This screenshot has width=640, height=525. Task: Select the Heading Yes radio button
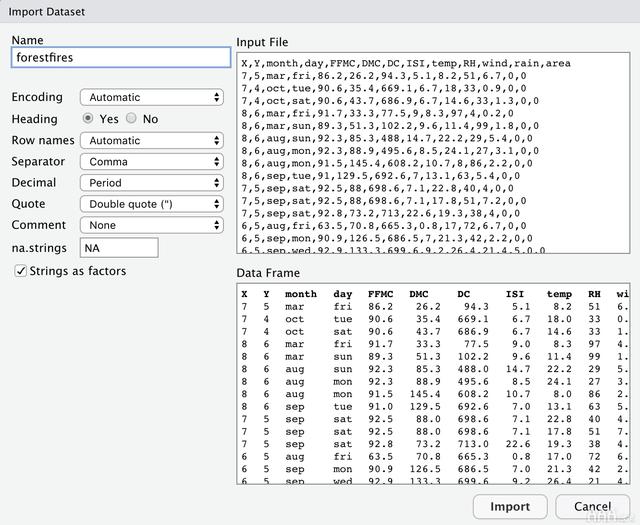(88, 118)
